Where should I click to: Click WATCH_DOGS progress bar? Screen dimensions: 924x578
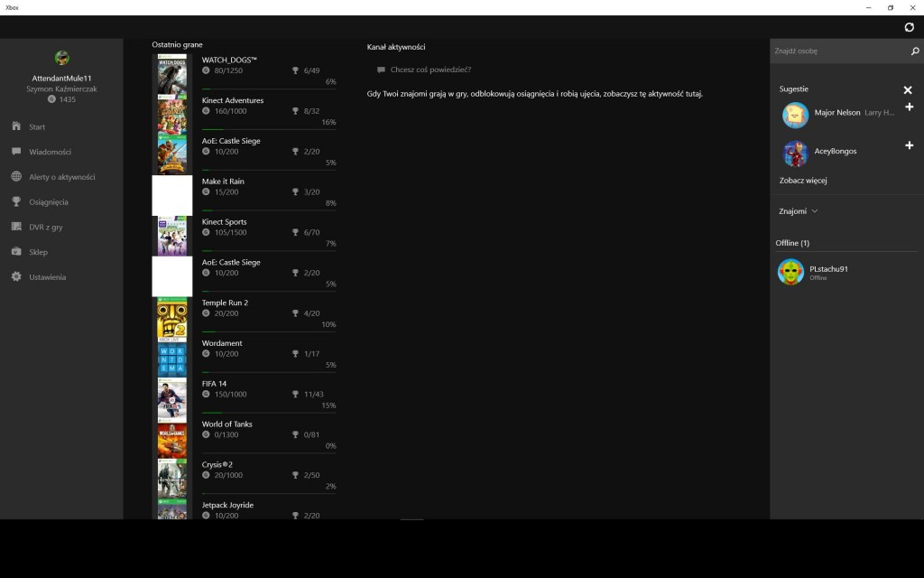pyautogui.click(x=269, y=89)
